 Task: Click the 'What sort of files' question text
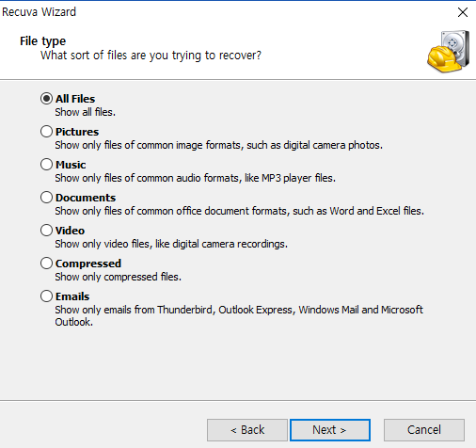tap(151, 56)
